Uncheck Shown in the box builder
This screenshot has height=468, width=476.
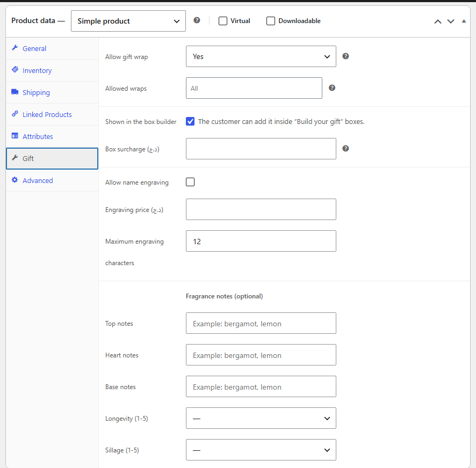click(x=190, y=121)
